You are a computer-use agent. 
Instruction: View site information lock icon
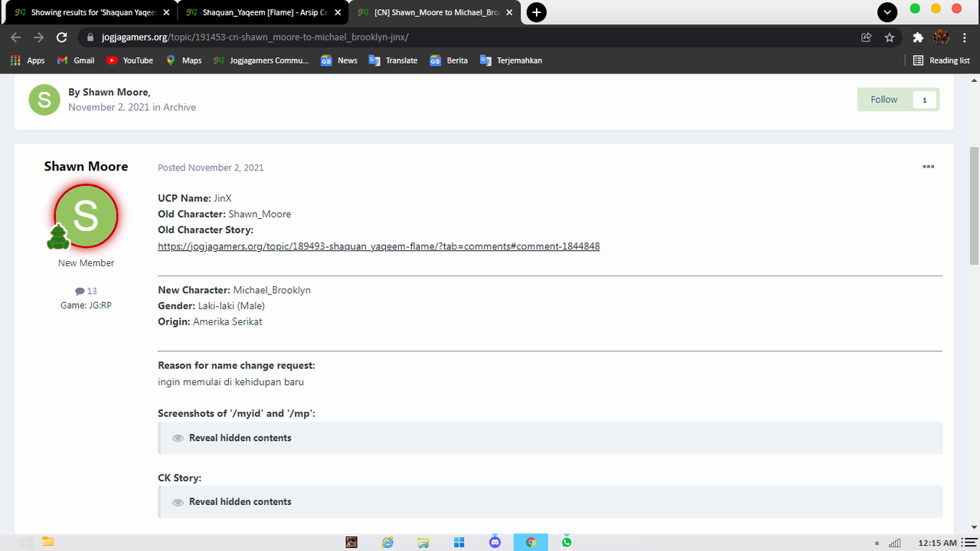click(90, 37)
